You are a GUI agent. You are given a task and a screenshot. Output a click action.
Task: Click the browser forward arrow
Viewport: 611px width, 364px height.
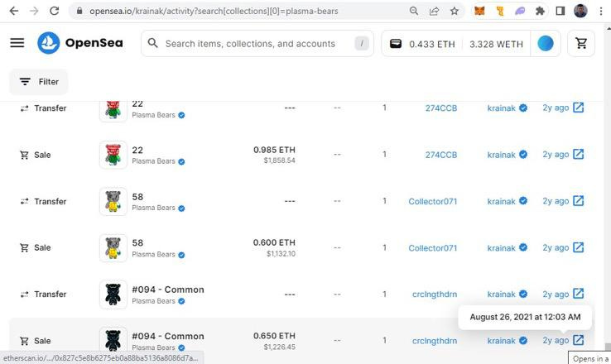point(34,11)
